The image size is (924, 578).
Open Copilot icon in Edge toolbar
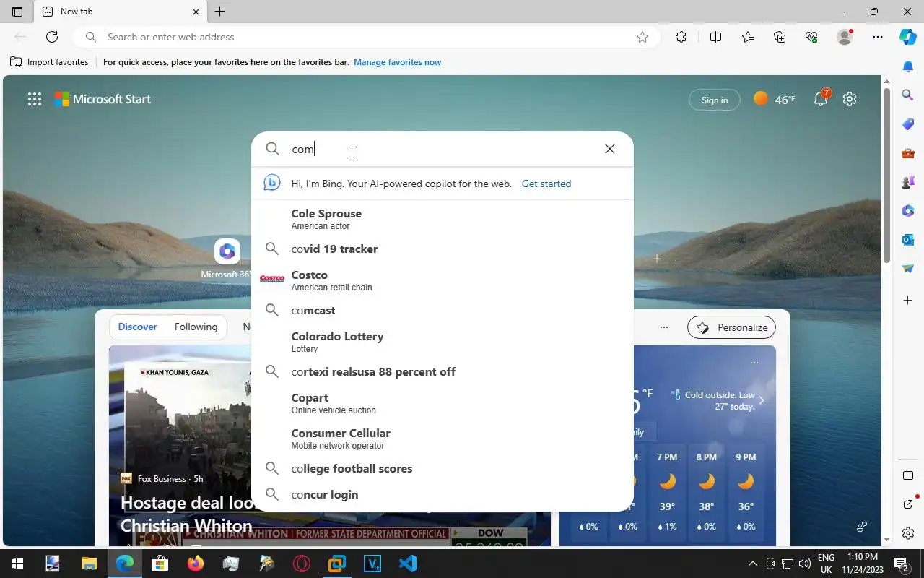(x=908, y=37)
